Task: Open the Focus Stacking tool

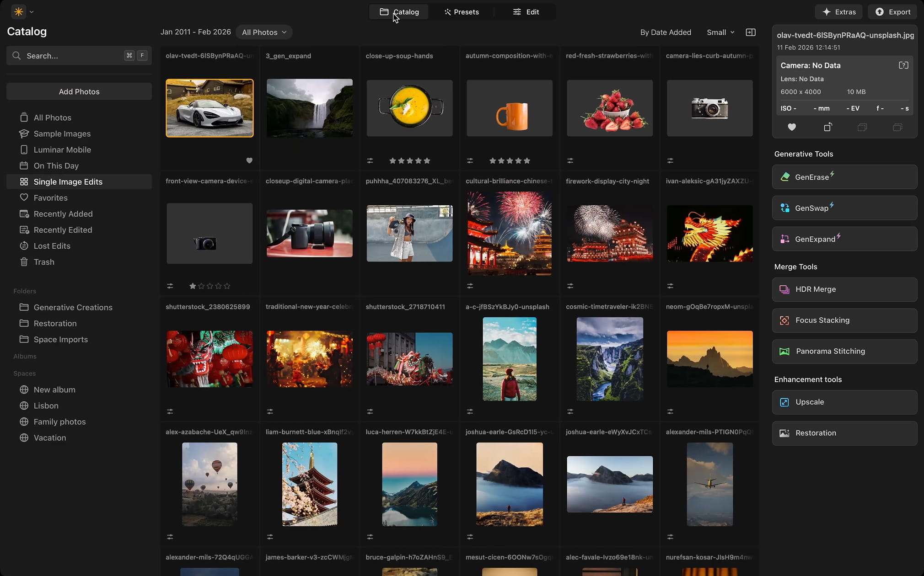Action: (x=844, y=320)
